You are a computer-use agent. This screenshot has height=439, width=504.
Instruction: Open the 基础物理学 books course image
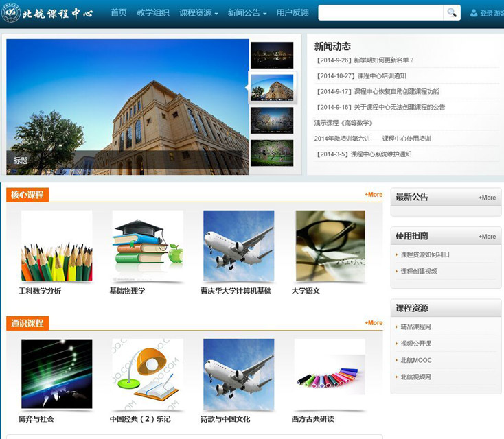pos(148,246)
